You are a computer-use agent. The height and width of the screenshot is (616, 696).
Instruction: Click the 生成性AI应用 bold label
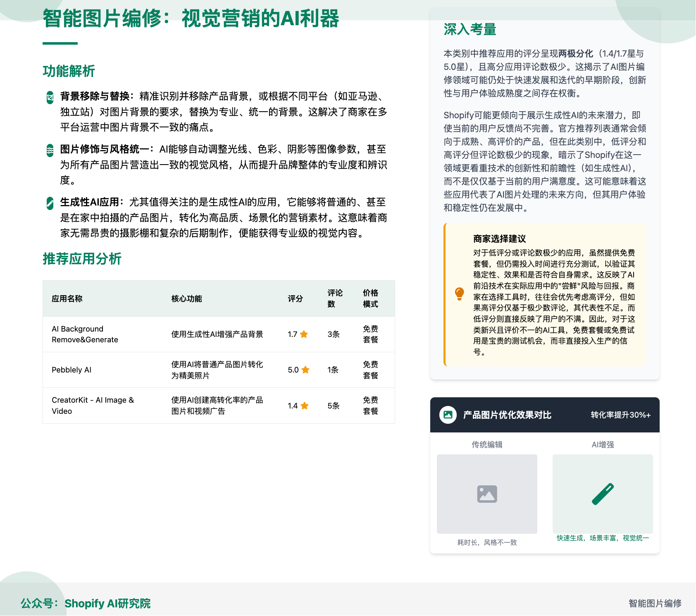(89, 202)
